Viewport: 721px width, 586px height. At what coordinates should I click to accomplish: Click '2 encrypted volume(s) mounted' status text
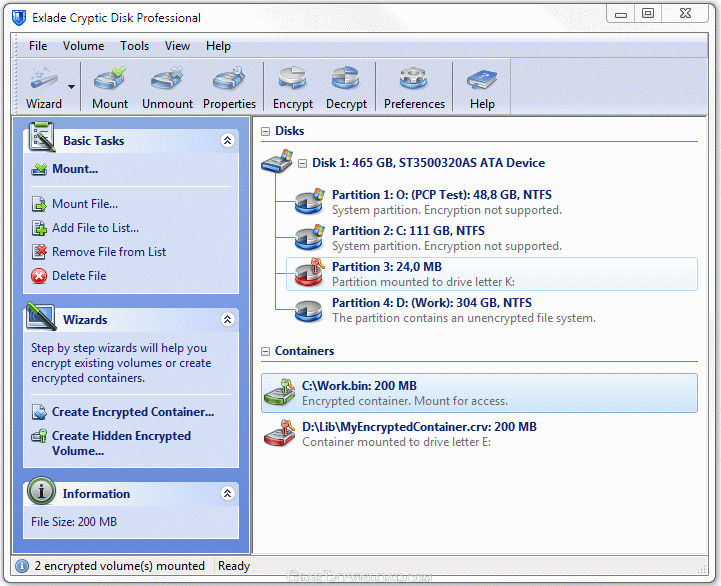120,566
